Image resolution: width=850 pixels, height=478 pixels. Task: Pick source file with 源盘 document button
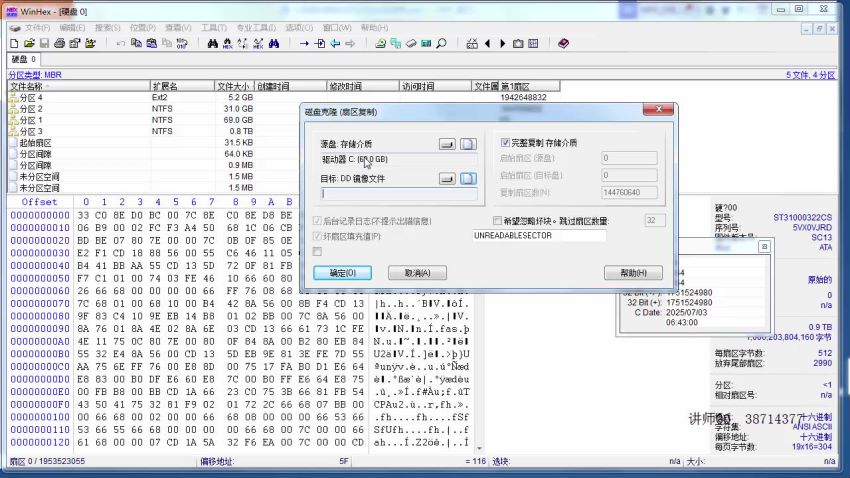pos(468,144)
